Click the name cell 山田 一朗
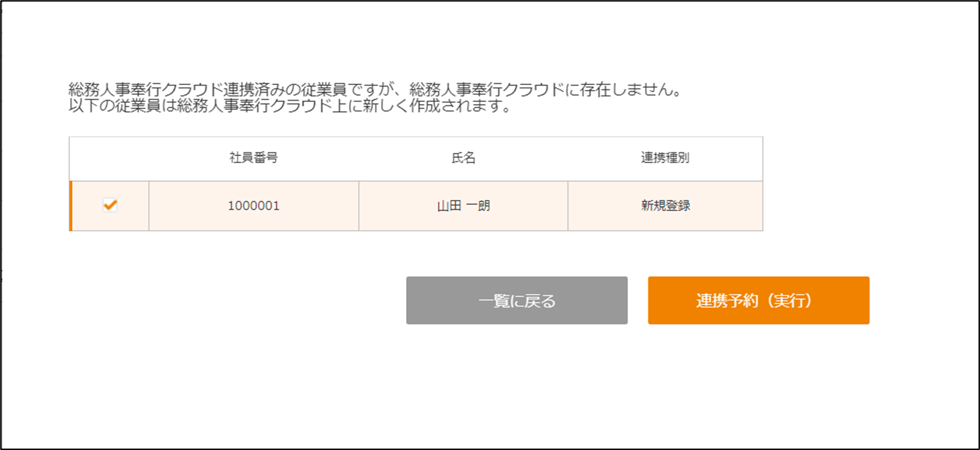 coord(463,206)
